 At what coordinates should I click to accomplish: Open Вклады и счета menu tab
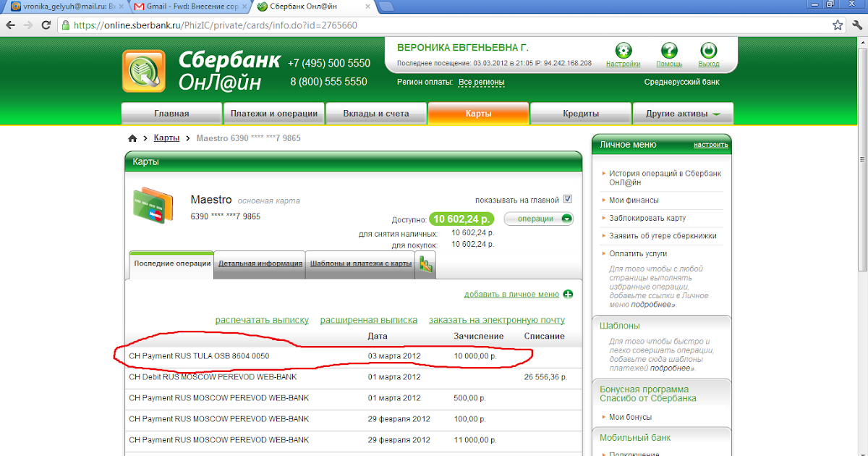376,114
